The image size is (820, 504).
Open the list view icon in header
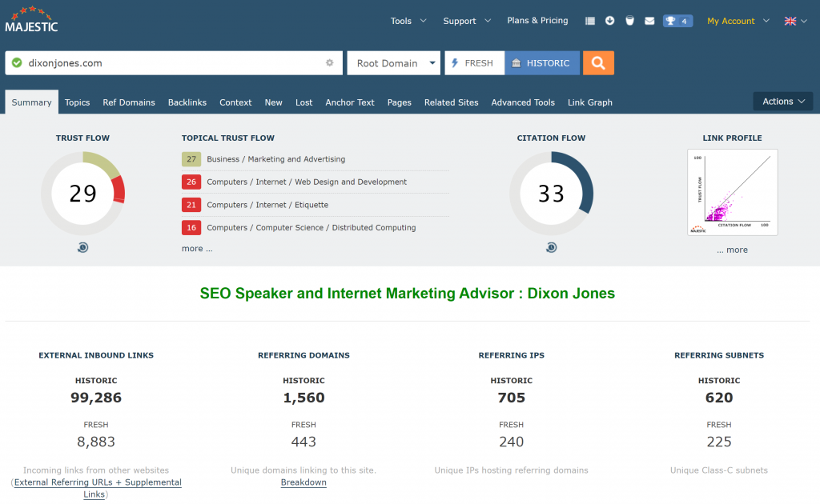pyautogui.click(x=590, y=21)
